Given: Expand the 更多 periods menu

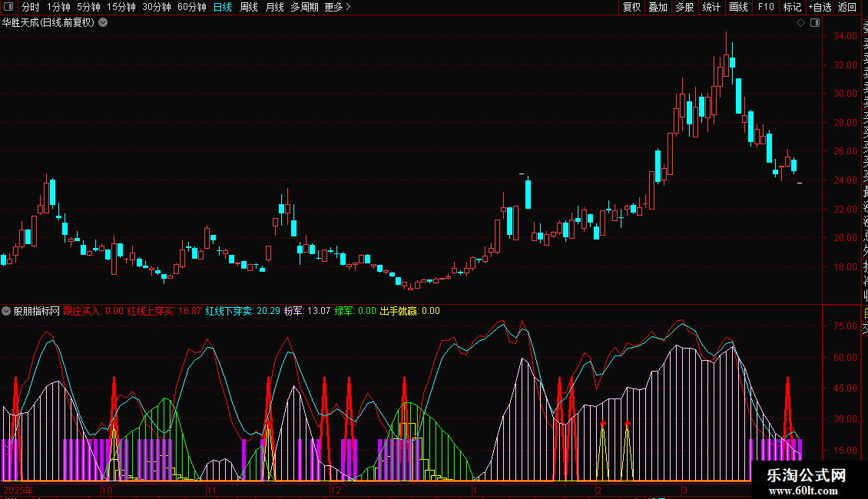Looking at the screenshot, I should click(338, 7).
